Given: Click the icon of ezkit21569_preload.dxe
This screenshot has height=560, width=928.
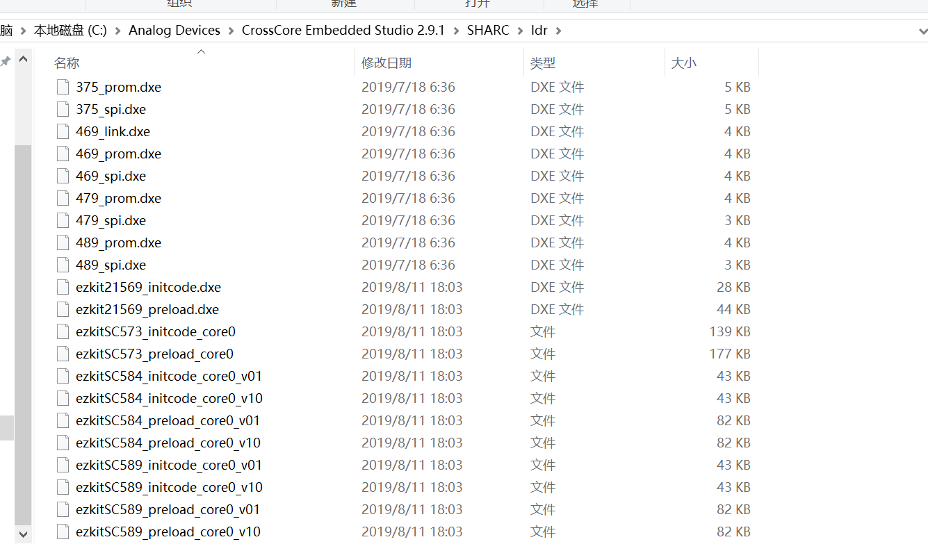Looking at the screenshot, I should coord(63,309).
